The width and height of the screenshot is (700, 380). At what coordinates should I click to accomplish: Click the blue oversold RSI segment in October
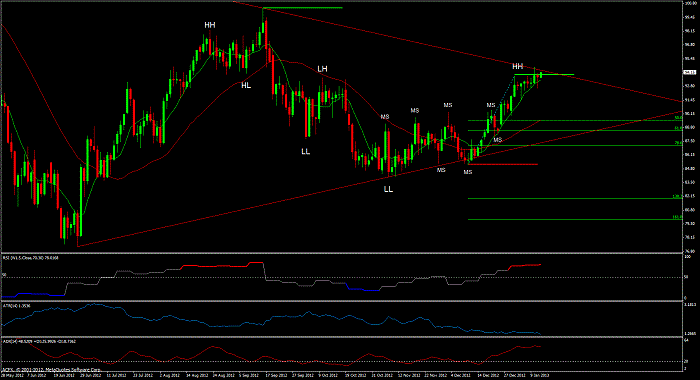362,289
